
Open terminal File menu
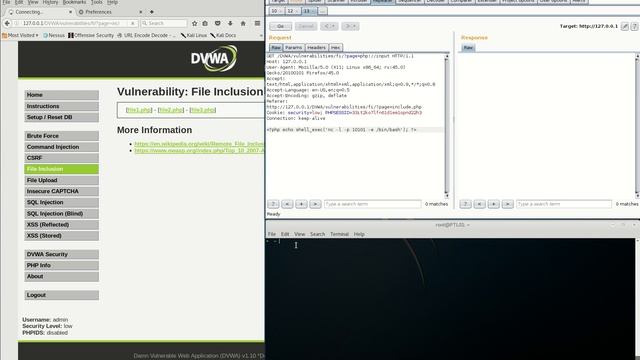[272, 234]
